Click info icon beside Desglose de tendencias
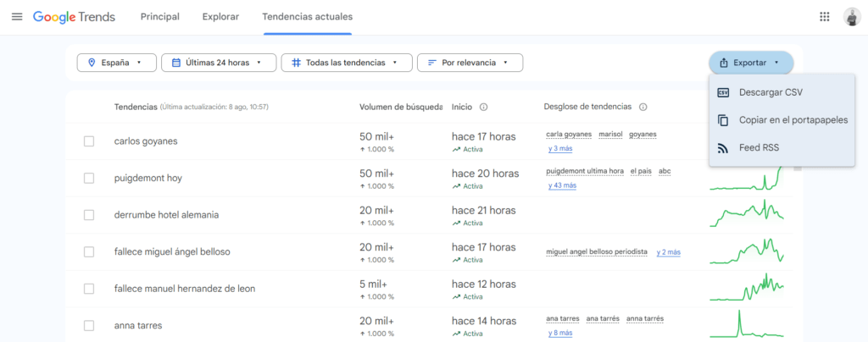Image resolution: width=868 pixels, height=342 pixels. [643, 108]
